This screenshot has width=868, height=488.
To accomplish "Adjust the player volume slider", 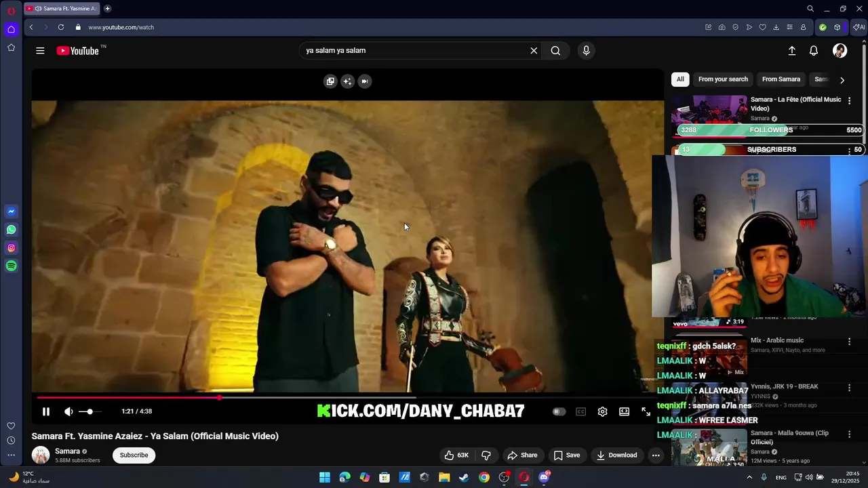I will [90, 411].
